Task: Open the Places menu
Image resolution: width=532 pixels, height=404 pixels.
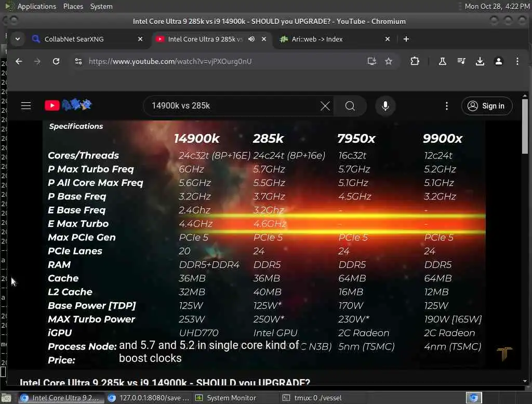Action: click(73, 6)
